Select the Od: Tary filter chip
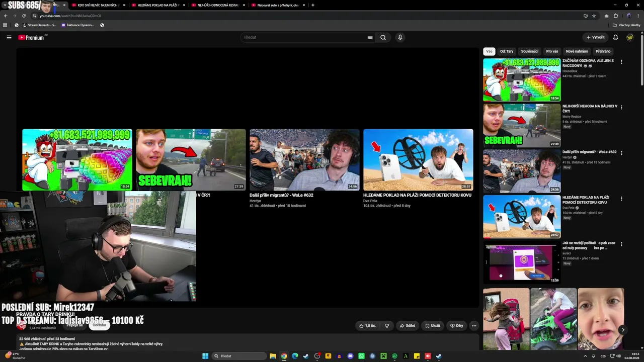This screenshot has height=362, width=644. click(x=507, y=51)
